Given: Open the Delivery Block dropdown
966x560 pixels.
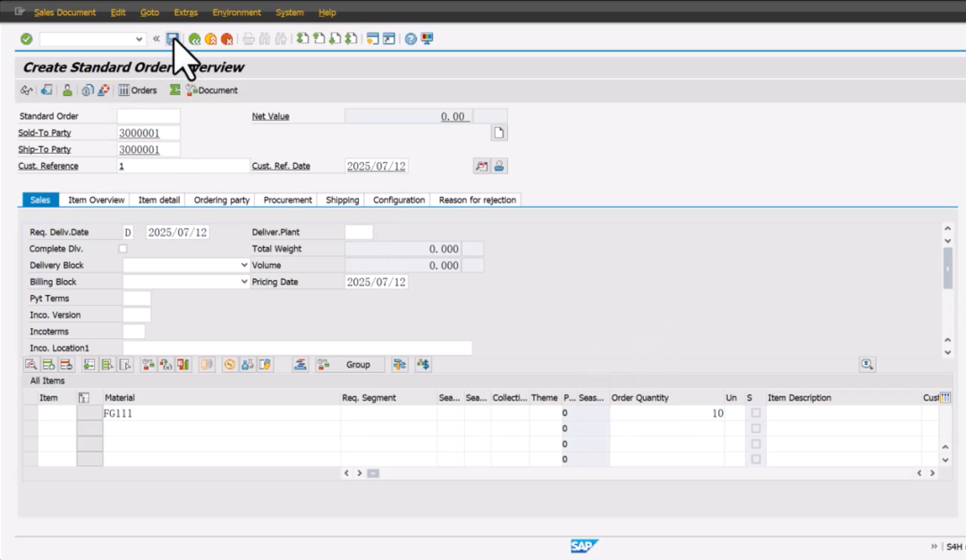Looking at the screenshot, I should point(244,265).
